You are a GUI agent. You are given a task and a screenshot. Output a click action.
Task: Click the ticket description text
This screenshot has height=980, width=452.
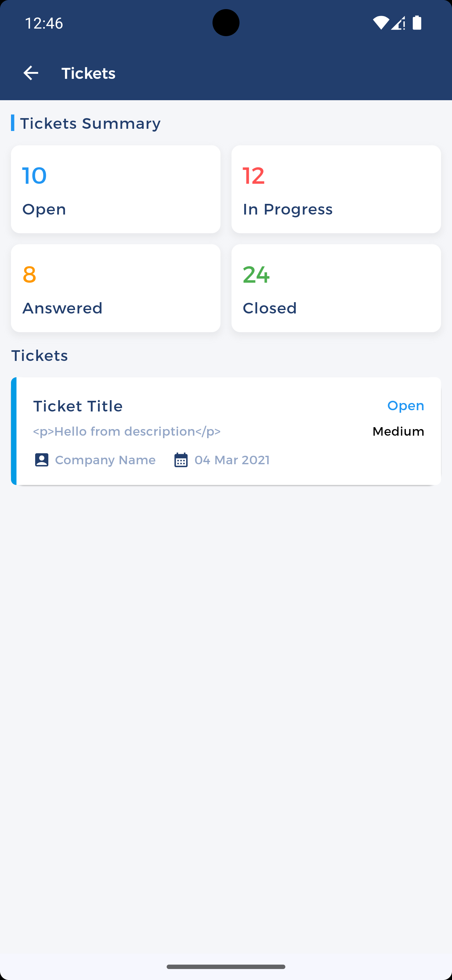[127, 431]
